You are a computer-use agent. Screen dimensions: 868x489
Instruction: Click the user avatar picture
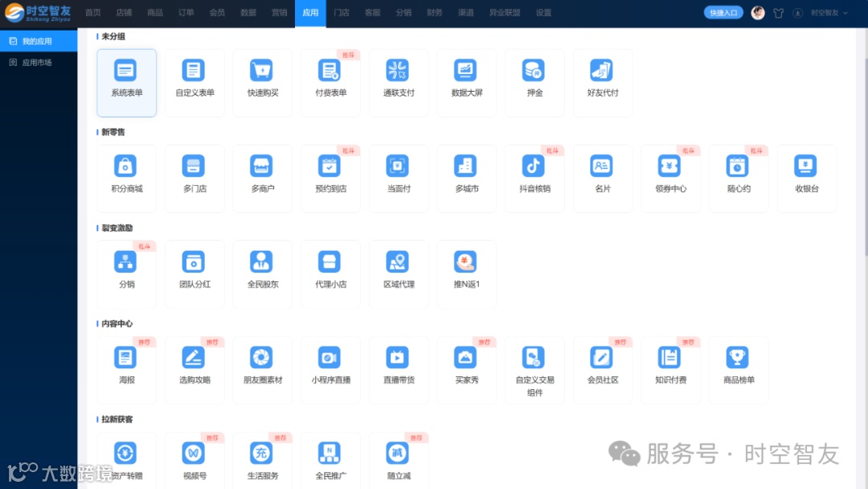point(758,13)
